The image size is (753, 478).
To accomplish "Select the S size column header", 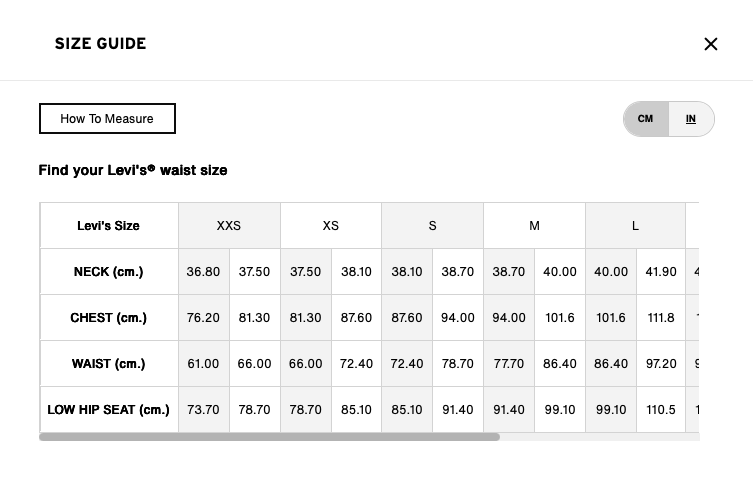I will [x=433, y=226].
